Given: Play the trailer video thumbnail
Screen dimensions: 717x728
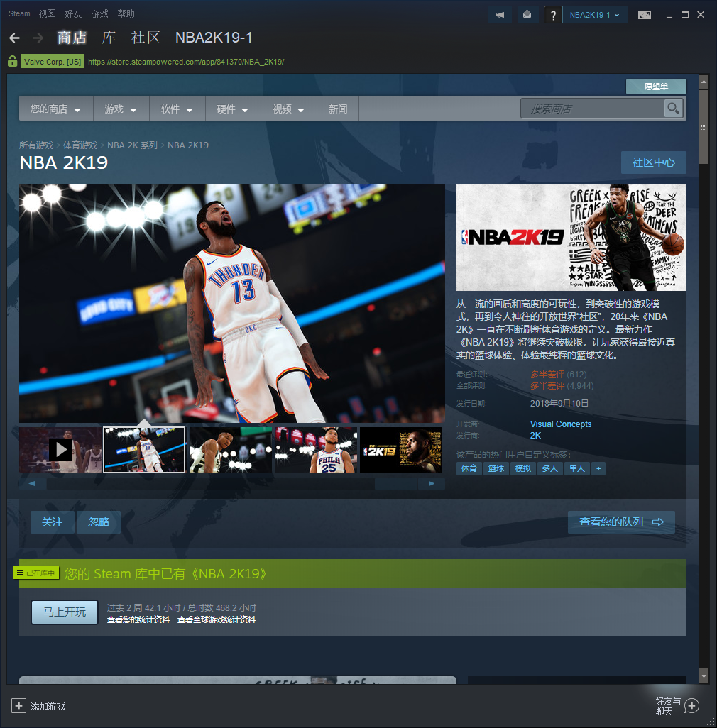Looking at the screenshot, I should point(60,450).
